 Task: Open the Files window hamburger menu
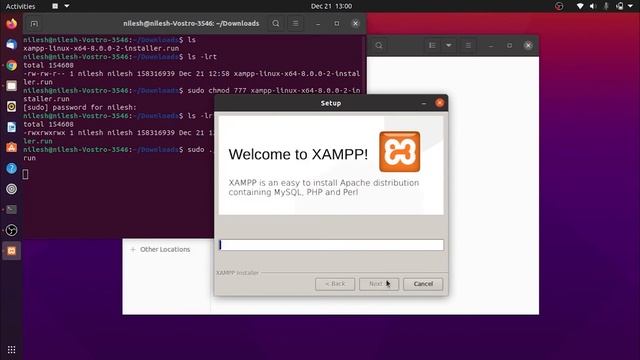click(x=468, y=45)
